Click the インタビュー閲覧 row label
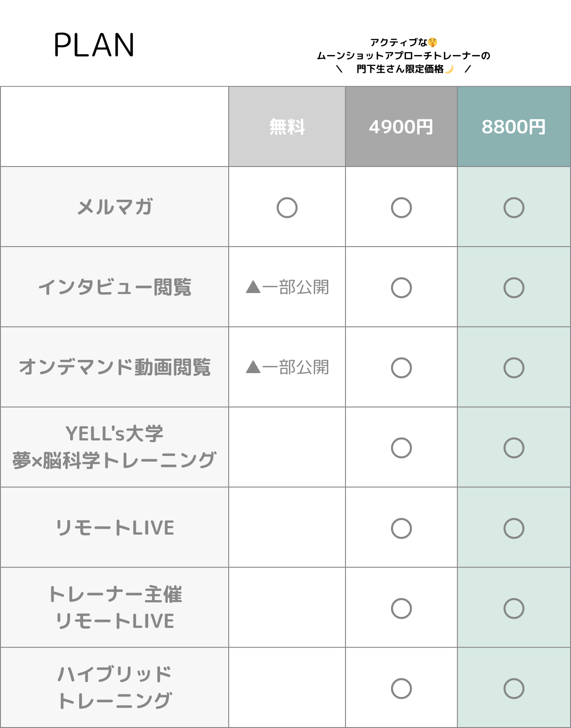Screen dimensions: 571x728 115,288
